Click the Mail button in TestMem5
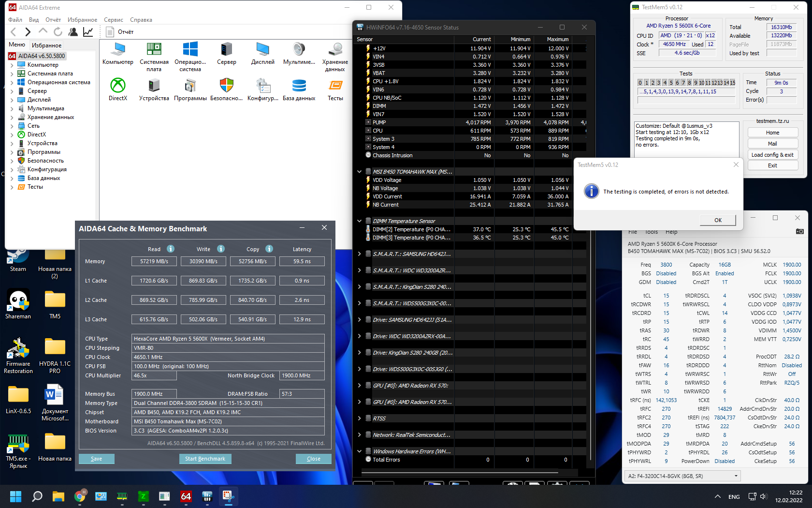The image size is (812, 508). 772,144
